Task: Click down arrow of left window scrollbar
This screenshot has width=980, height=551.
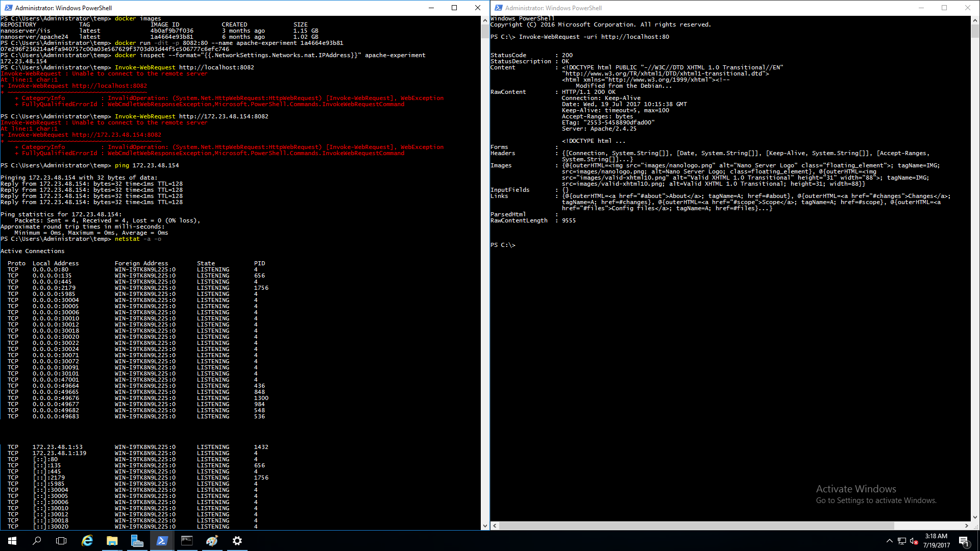Action: pos(485,525)
